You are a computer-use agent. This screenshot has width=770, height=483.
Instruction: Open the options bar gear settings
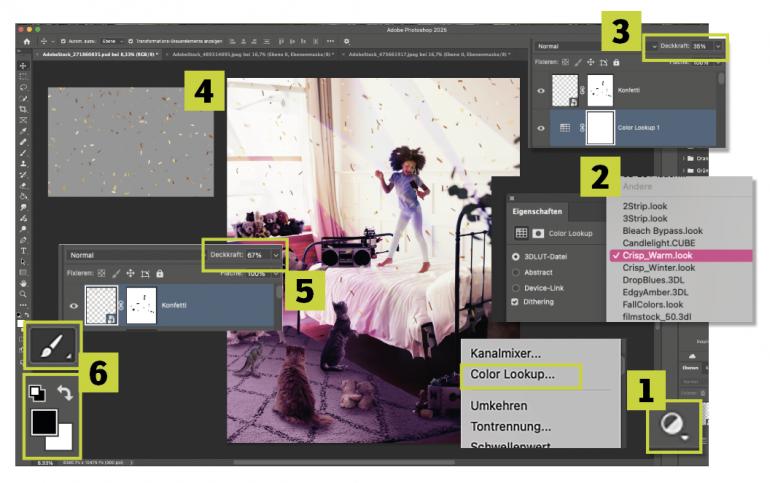point(346,42)
